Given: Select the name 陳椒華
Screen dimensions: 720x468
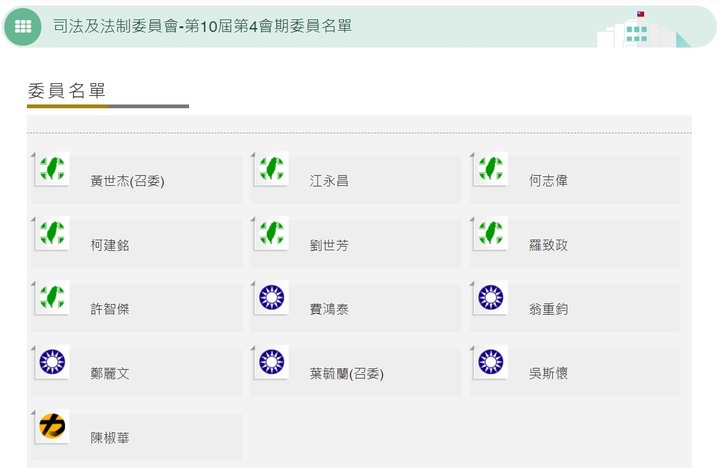Looking at the screenshot, I should tap(110, 438).
